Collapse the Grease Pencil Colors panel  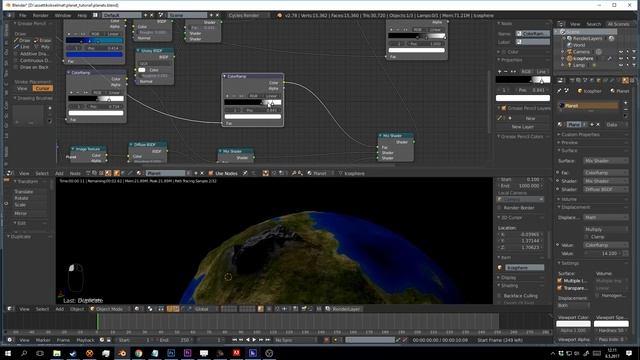[x=521, y=136]
